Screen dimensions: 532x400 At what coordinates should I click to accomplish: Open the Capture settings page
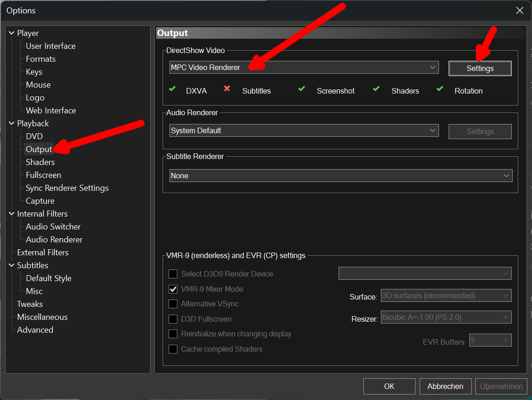click(x=40, y=200)
